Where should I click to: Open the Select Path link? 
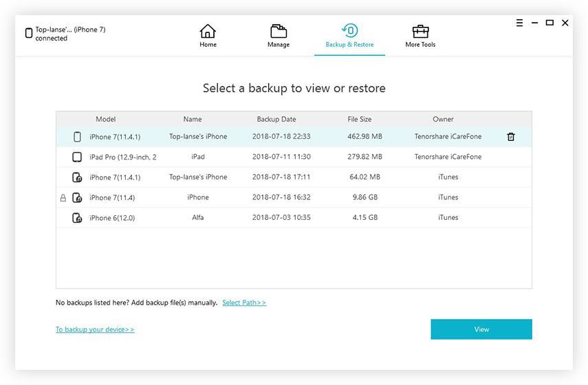244,302
